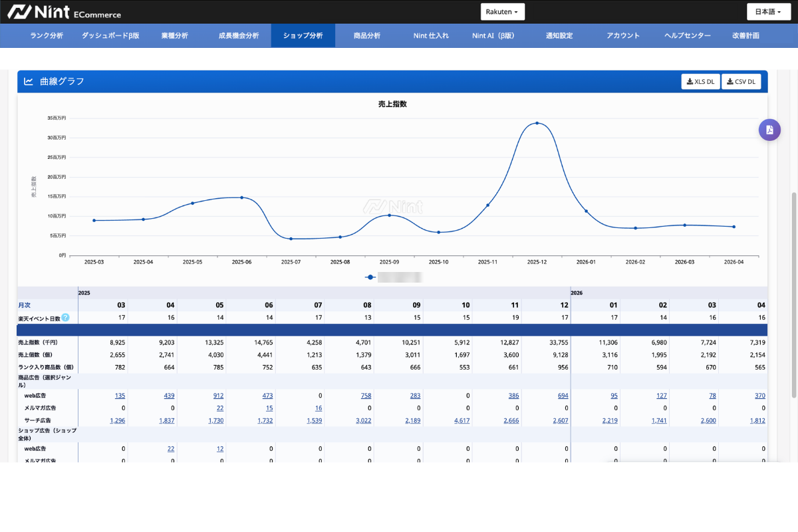Open web広告 link value 694
Screen dimensions: 798x532
click(x=563, y=396)
